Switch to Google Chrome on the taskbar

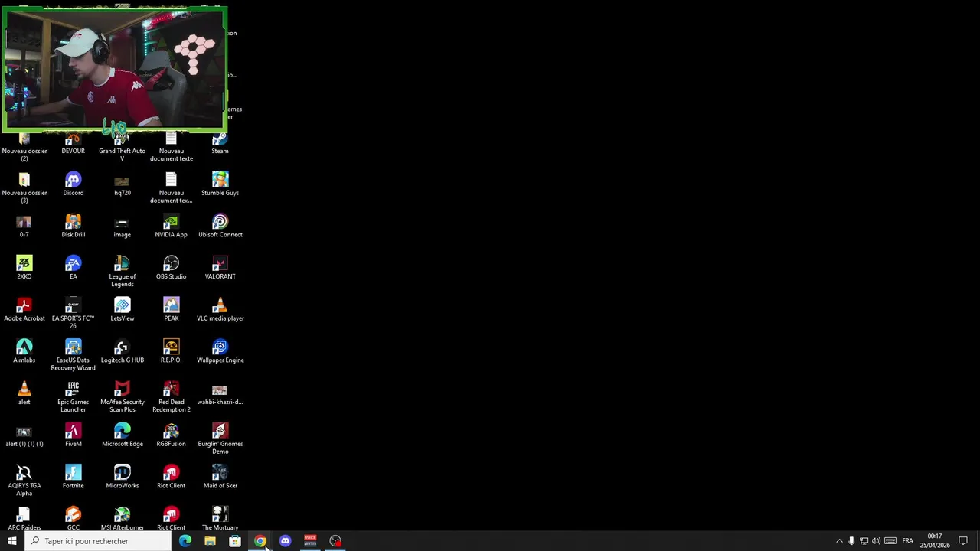260,541
